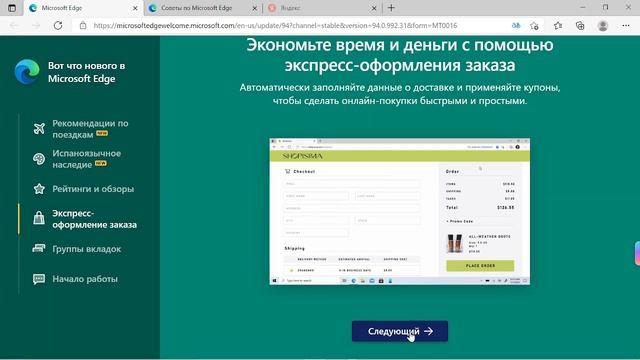Open Группы вкладок section
Image resolution: width=640 pixels, height=360 pixels.
[87, 249]
